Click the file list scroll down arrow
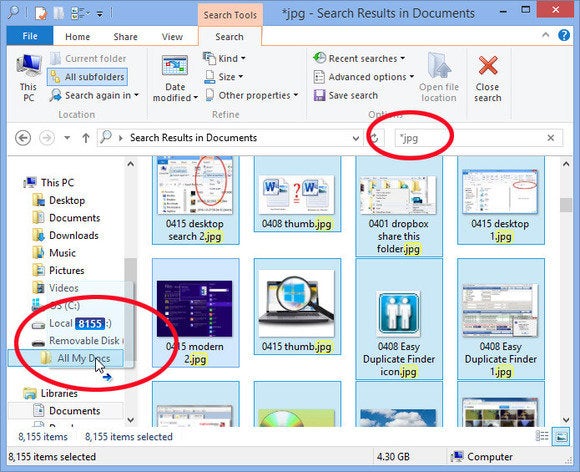 [566, 419]
